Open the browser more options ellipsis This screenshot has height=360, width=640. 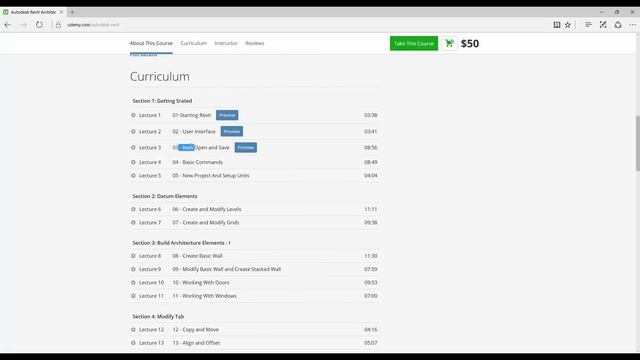click(632, 25)
